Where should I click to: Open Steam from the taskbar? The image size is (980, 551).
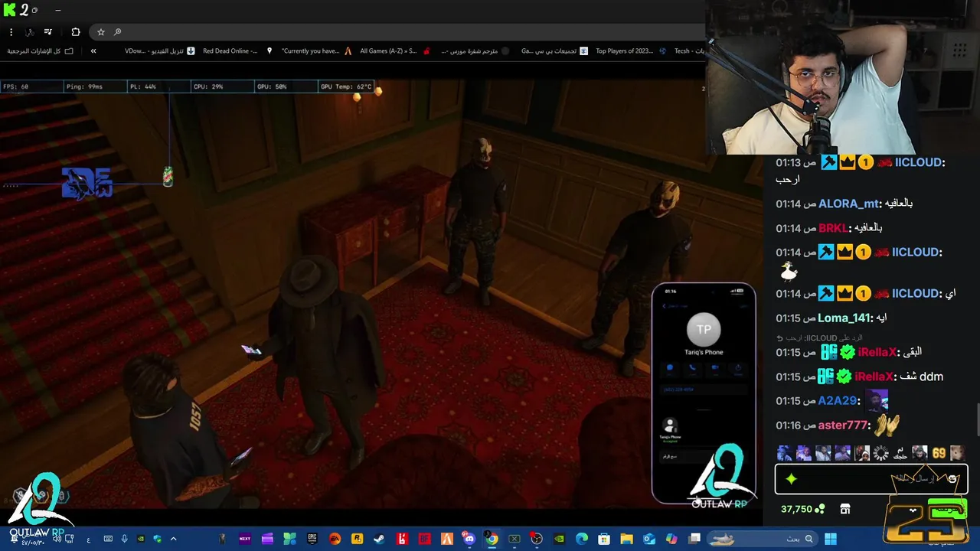[379, 539]
